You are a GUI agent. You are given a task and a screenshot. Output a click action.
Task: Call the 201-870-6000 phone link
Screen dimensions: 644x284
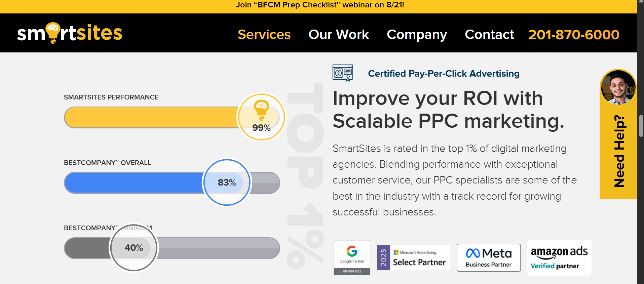click(x=574, y=35)
